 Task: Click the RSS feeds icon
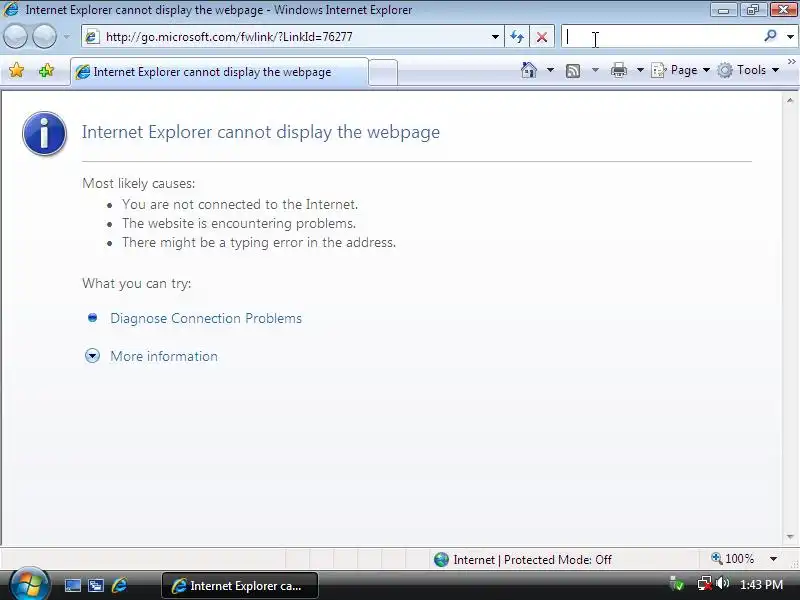[x=573, y=70]
